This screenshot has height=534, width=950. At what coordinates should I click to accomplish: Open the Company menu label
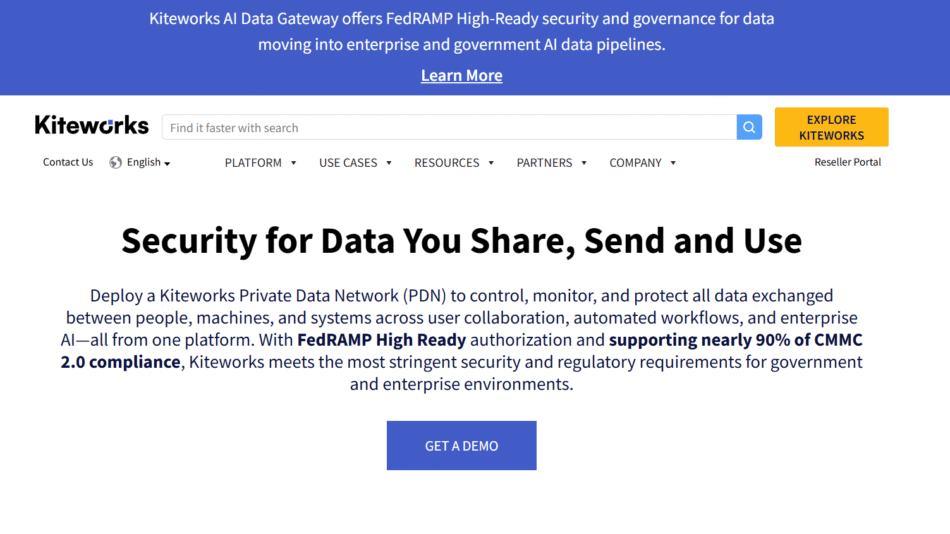coord(635,163)
